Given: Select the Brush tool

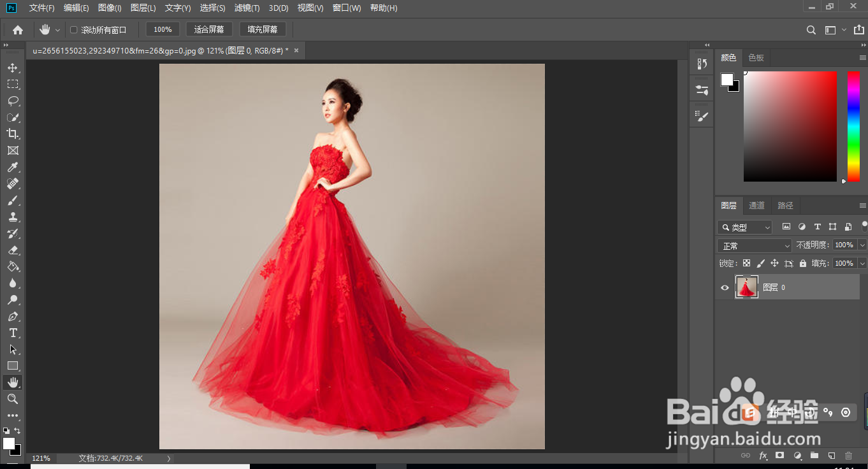Looking at the screenshot, I should coord(13,200).
